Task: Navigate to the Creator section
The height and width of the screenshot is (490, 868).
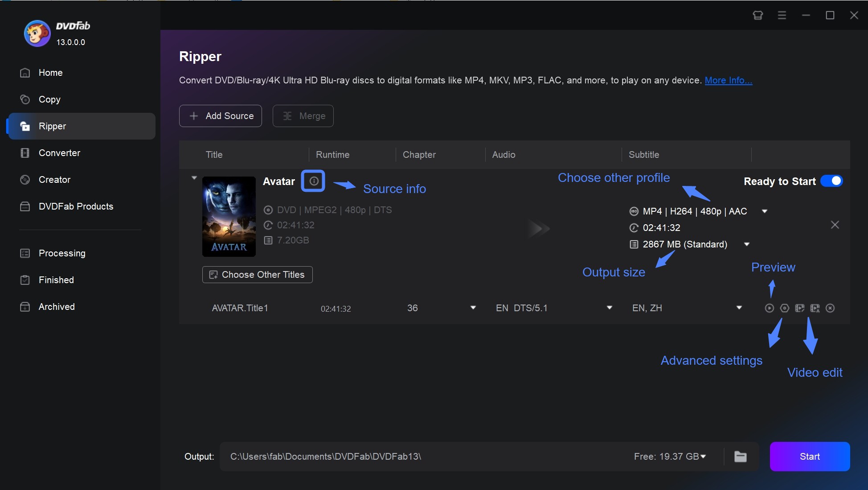Action: [54, 179]
